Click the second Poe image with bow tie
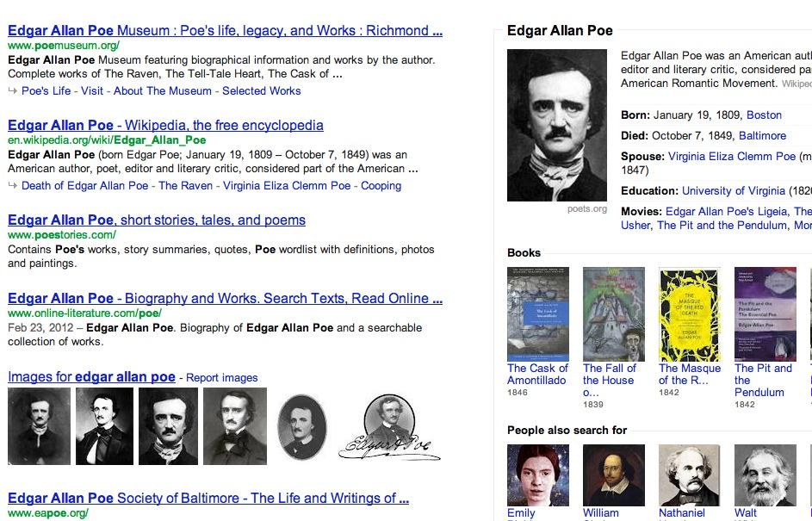This screenshot has height=521, width=812. click(x=104, y=426)
